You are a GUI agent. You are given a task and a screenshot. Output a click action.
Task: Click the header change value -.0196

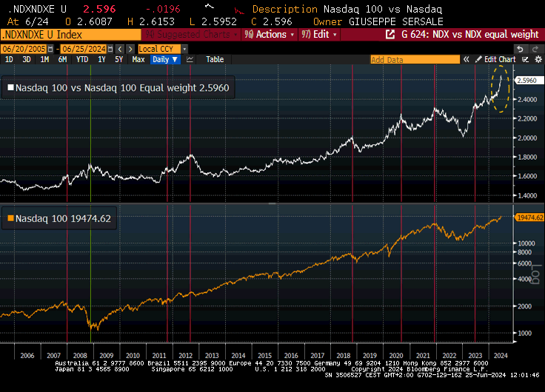163,9
